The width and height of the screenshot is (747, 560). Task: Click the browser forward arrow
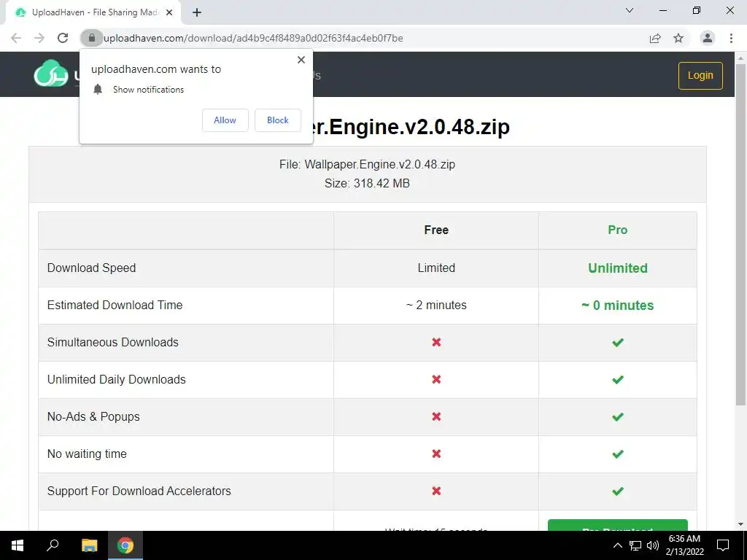coord(39,38)
